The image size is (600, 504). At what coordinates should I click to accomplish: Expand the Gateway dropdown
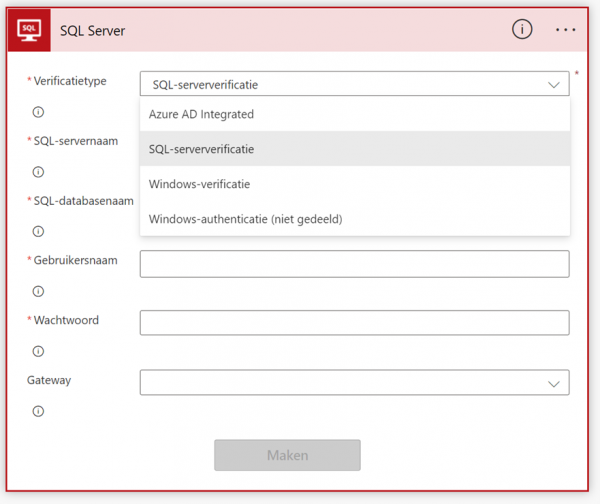pos(354,382)
